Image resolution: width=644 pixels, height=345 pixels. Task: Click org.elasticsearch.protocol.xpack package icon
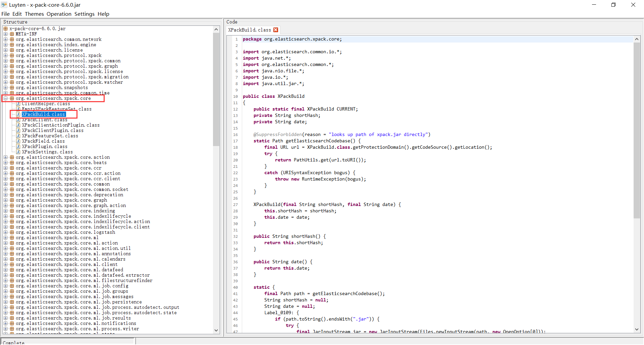coord(12,55)
